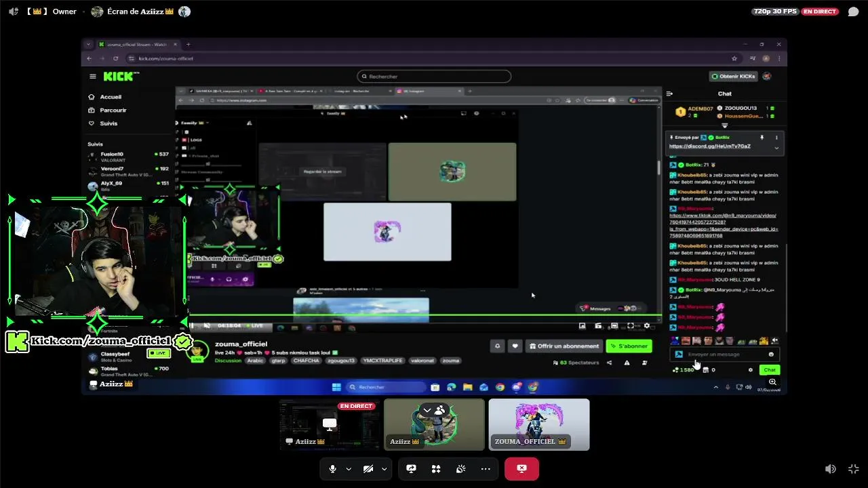Open Fusion10 channel in followed list

click(x=129, y=157)
